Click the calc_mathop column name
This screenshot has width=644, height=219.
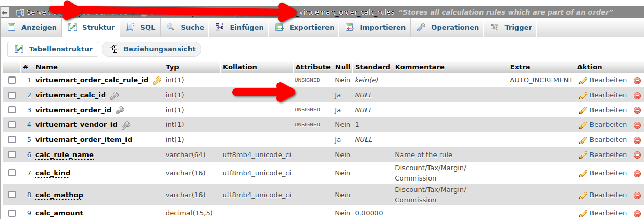tap(59, 195)
